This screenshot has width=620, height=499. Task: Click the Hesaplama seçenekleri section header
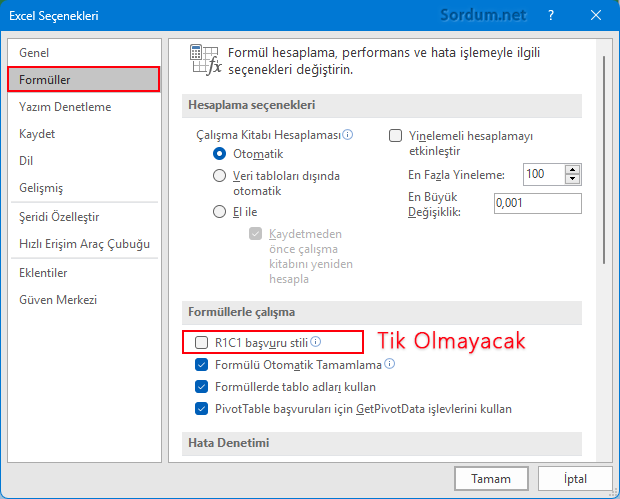pyautogui.click(x=382, y=105)
